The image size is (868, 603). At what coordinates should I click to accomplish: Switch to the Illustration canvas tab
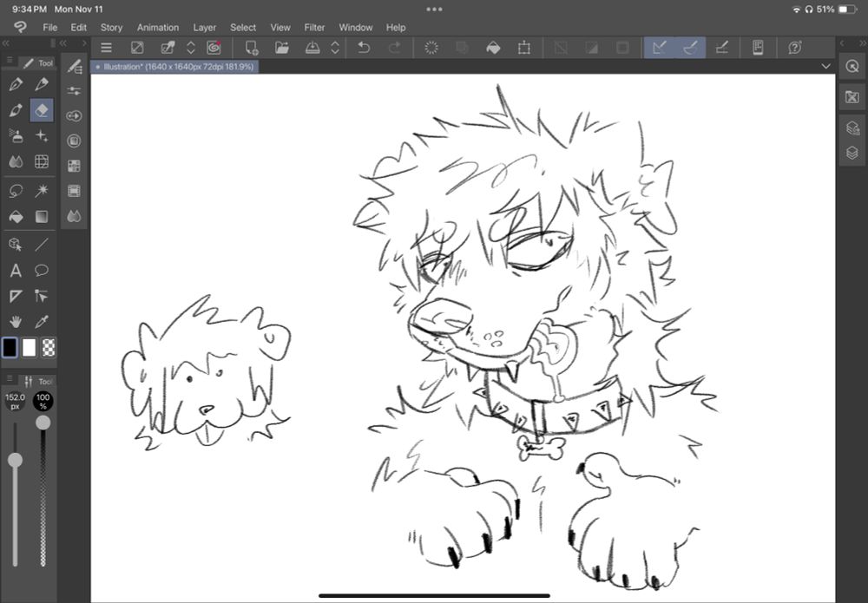174,67
